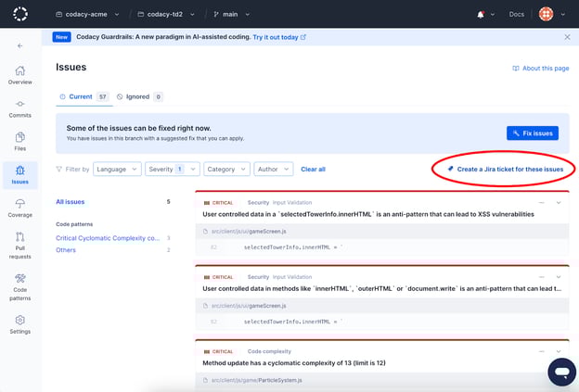Viewport: 579px width, 392px height.
Task: Click the user avatar icon
Action: click(546, 15)
